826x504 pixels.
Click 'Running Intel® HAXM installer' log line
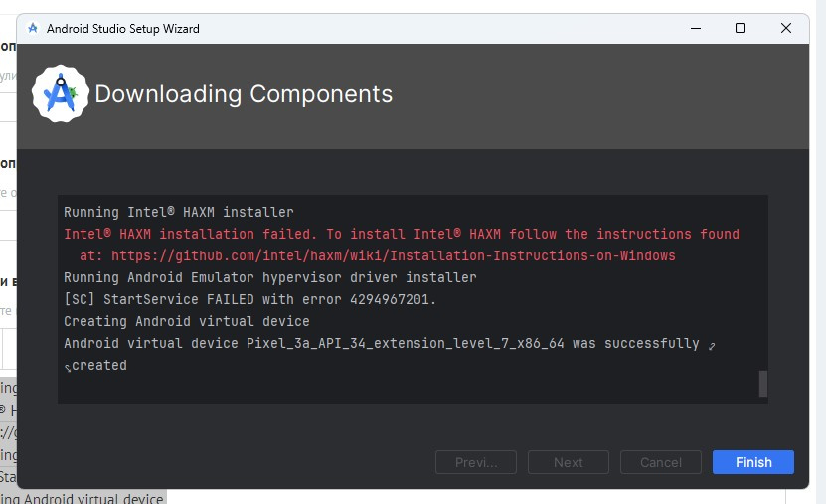point(179,212)
